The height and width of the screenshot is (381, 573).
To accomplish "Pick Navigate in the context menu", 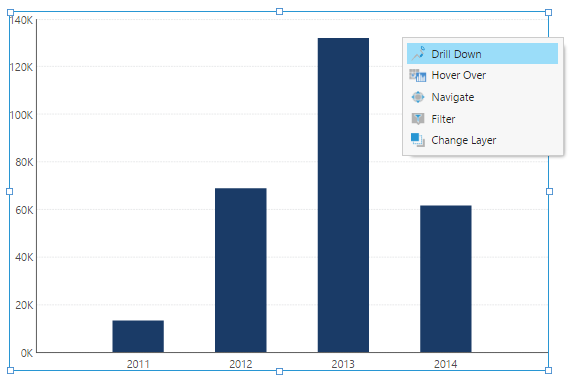I will tap(482, 97).
